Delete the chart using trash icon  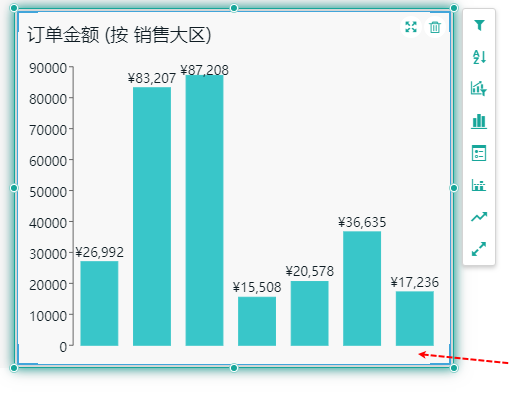click(435, 27)
